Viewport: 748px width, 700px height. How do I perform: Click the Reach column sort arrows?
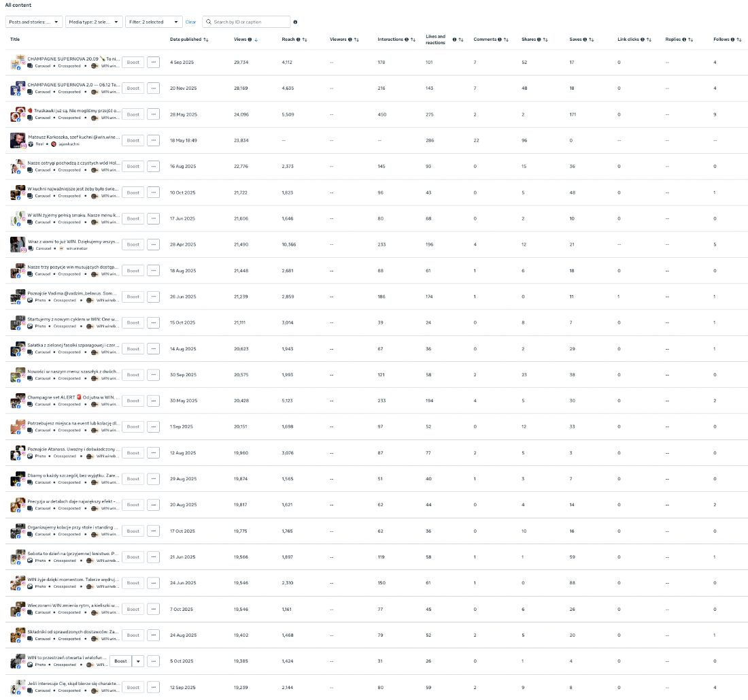tap(305, 39)
